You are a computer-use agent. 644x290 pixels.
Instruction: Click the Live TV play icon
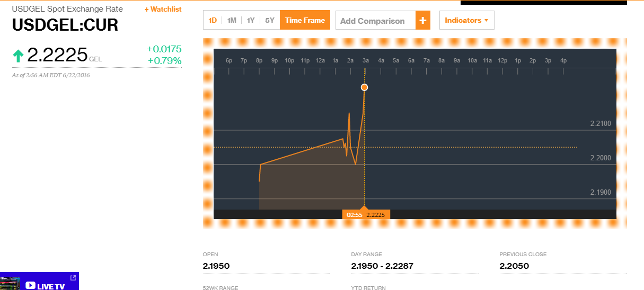click(x=30, y=285)
